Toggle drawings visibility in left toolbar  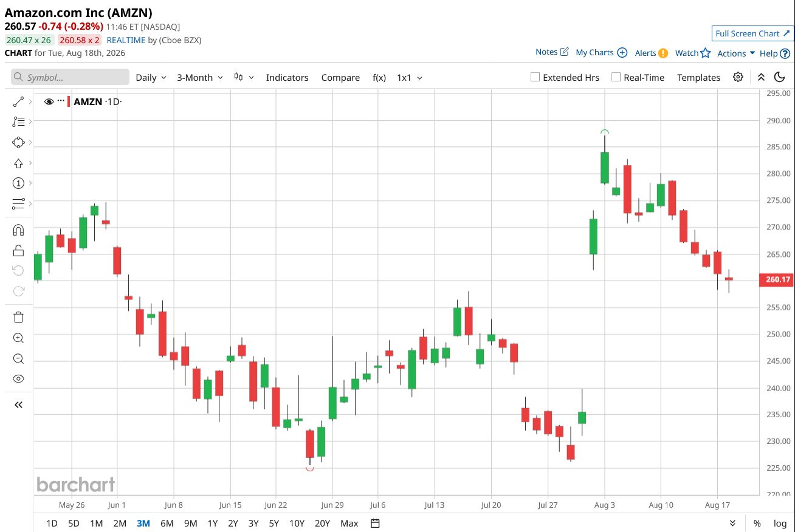tap(18, 379)
